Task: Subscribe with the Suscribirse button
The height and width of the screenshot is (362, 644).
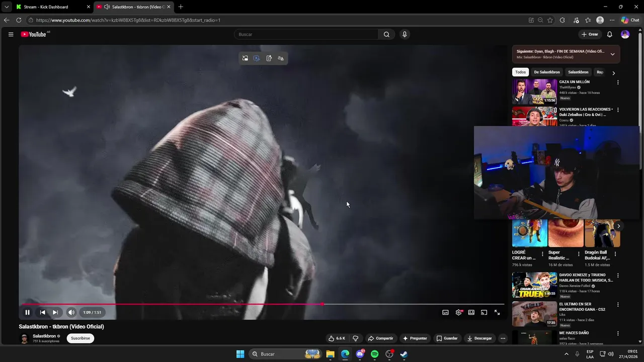Action: pos(80,338)
